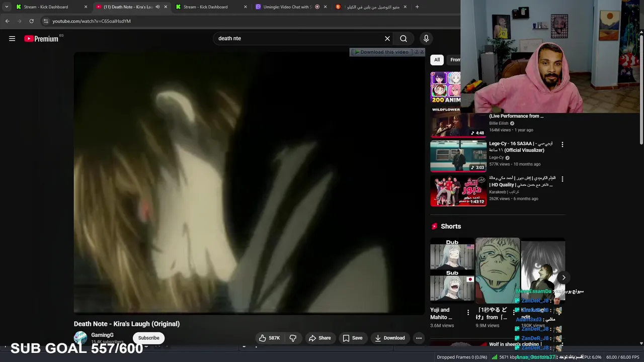This screenshot has height=362, width=644.
Task: Click the magnifier search button
Action: [x=404, y=39]
